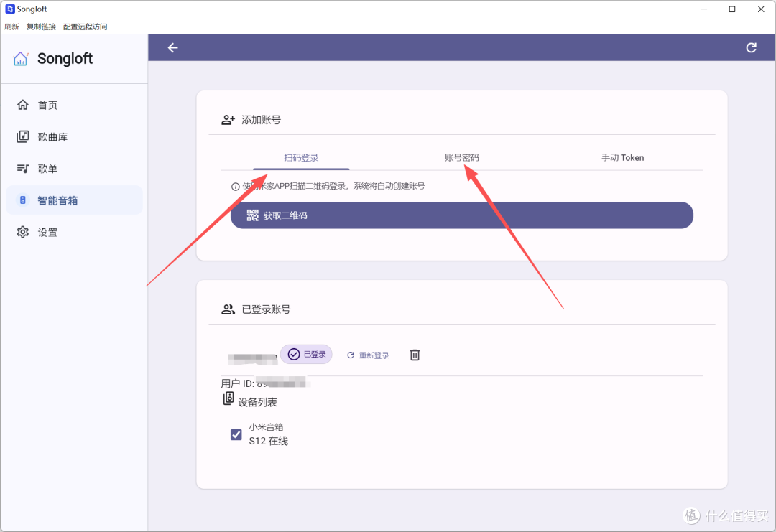
Task: Click the Songloft house logo icon
Action: click(x=21, y=58)
